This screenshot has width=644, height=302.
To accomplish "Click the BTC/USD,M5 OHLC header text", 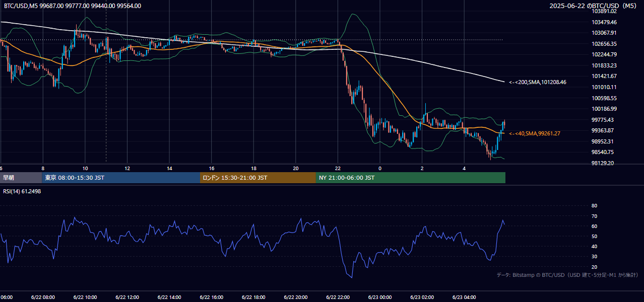I will point(73,6).
